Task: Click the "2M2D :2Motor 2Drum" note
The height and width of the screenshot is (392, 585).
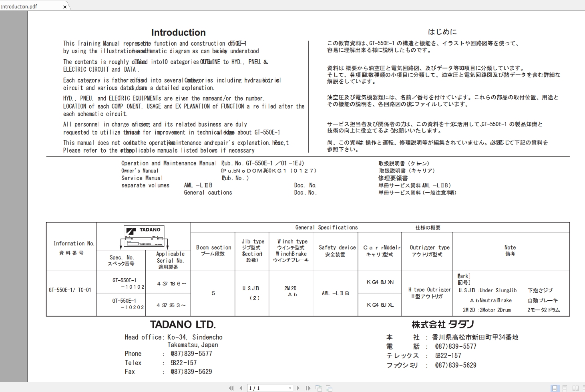Action: [486, 310]
